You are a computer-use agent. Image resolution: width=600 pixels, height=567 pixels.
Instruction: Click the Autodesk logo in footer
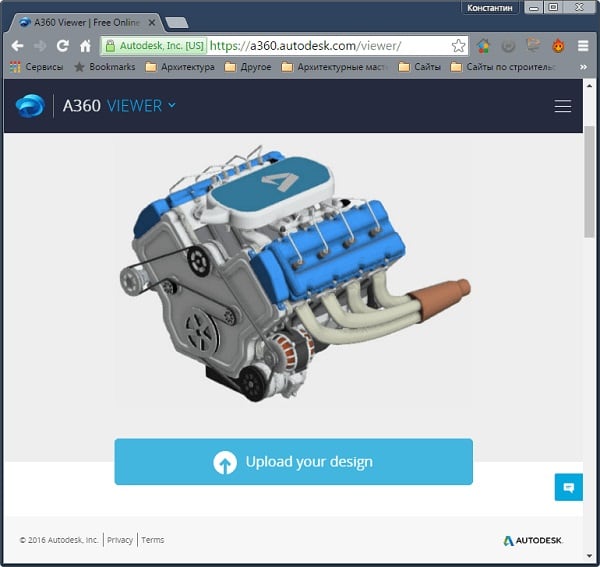(533, 540)
